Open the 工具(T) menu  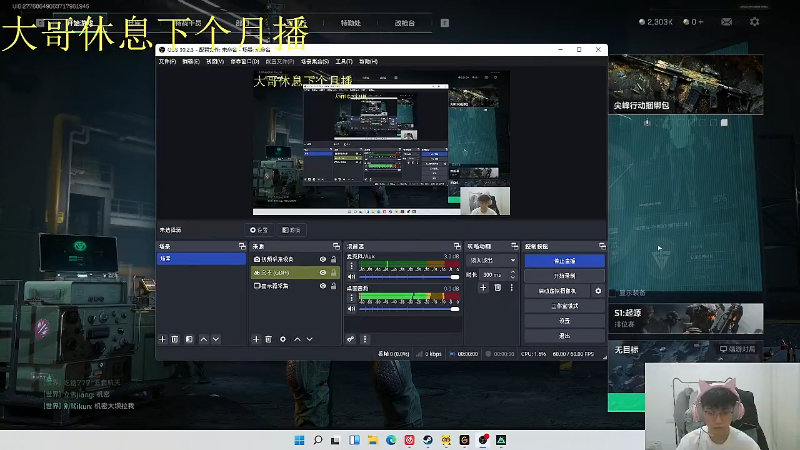[344, 61]
